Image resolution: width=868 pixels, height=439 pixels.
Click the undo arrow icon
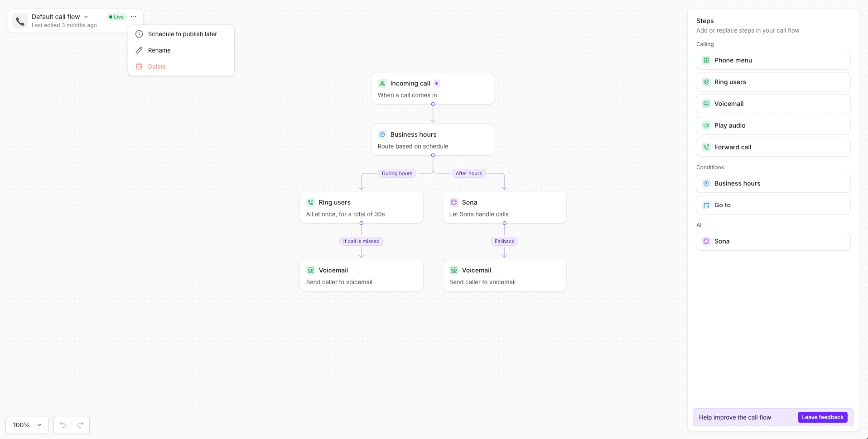62,425
